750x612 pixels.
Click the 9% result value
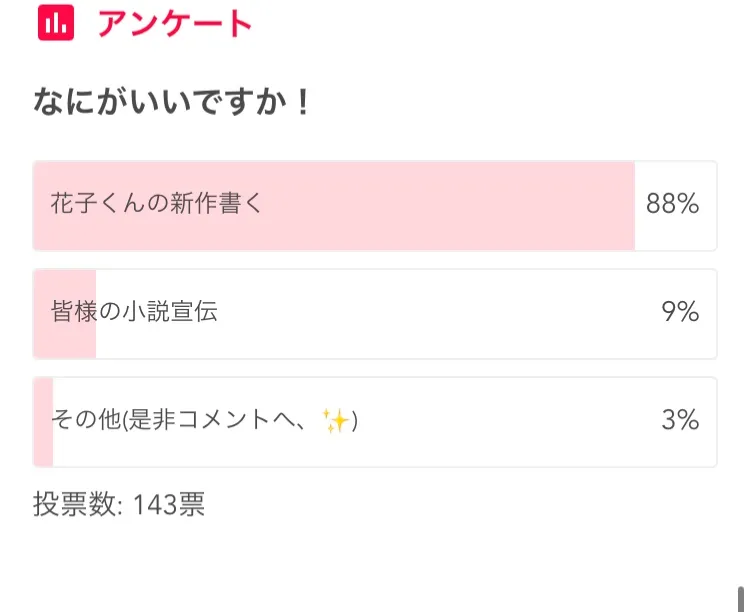pos(679,313)
